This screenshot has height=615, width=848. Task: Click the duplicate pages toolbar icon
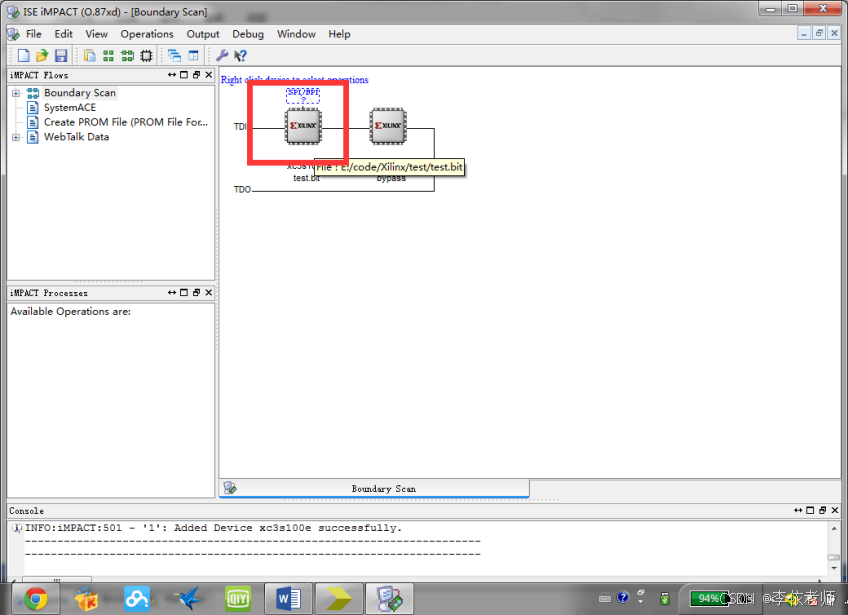89,55
